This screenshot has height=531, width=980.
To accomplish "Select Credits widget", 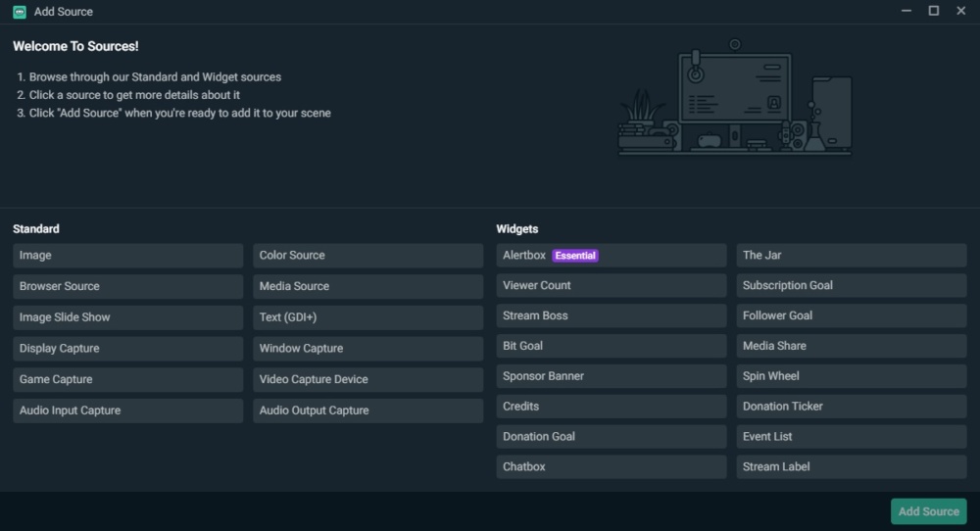I will click(611, 406).
